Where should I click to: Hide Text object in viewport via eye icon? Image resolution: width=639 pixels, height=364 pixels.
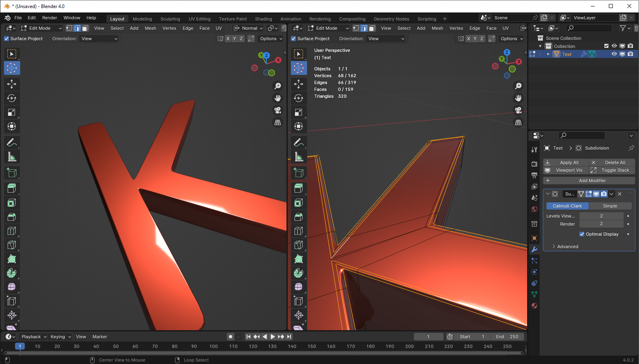point(614,54)
